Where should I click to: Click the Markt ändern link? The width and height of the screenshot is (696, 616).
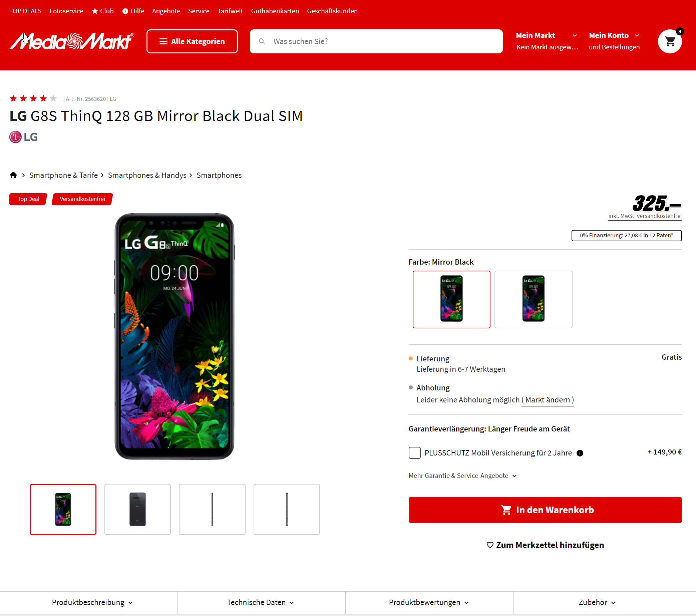point(548,400)
